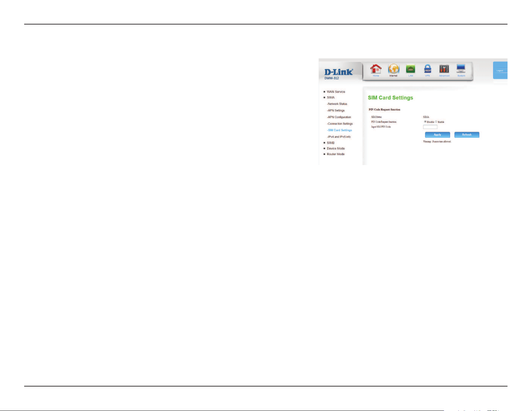Open the Home section house icon
532x411 pixels.
click(x=376, y=69)
